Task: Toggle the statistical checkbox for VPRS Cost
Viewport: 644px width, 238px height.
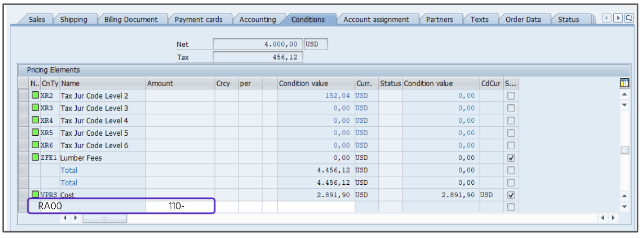Action: (511, 195)
